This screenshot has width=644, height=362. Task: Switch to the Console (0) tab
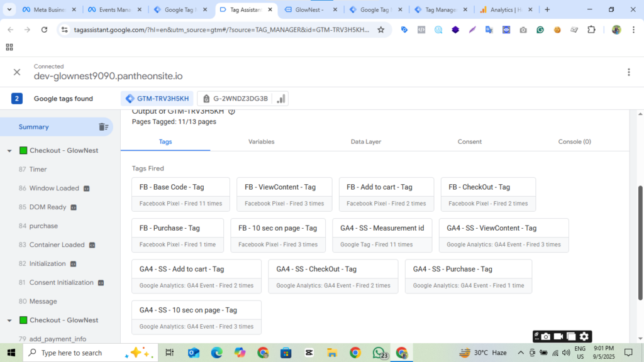tap(574, 141)
